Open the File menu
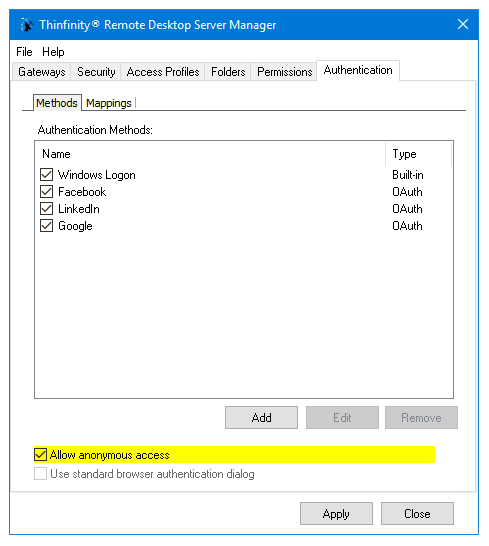The height and width of the screenshot is (546, 489). pyautogui.click(x=24, y=52)
